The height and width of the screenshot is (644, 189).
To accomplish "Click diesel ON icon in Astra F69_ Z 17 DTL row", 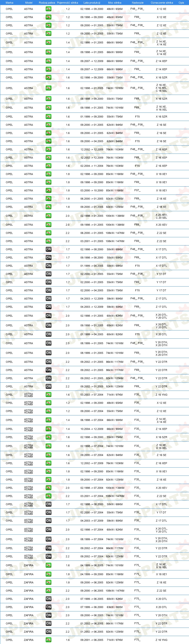I will coord(49,307).
